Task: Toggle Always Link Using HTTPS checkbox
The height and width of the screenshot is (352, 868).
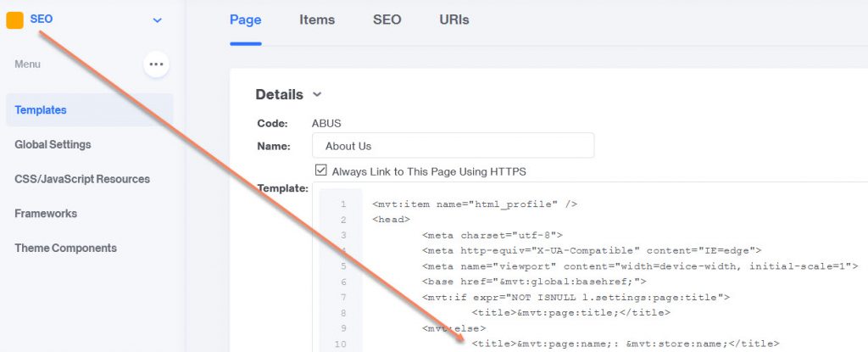Action: coord(320,170)
